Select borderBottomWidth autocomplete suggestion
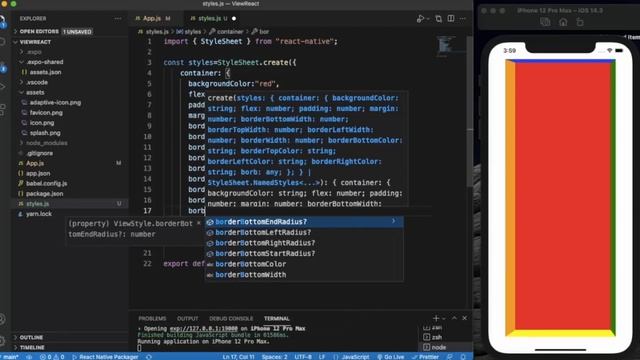640x360 pixels. (304, 275)
